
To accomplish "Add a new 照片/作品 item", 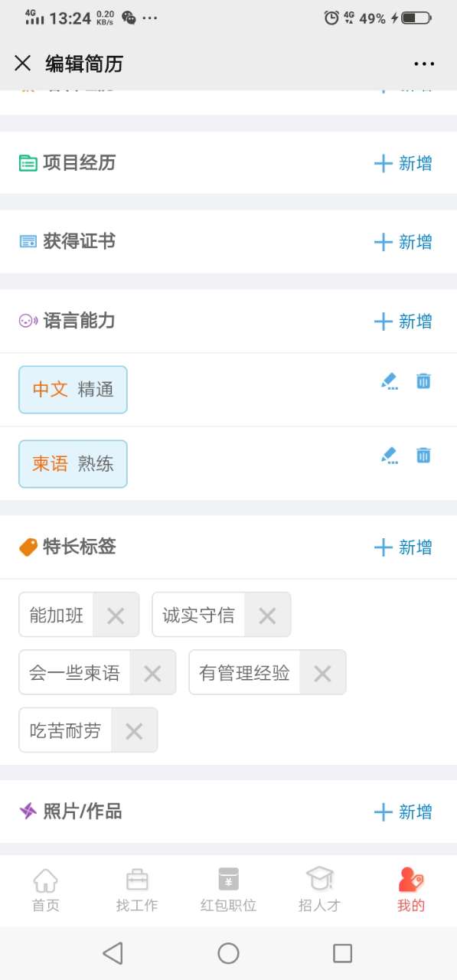I will [403, 812].
